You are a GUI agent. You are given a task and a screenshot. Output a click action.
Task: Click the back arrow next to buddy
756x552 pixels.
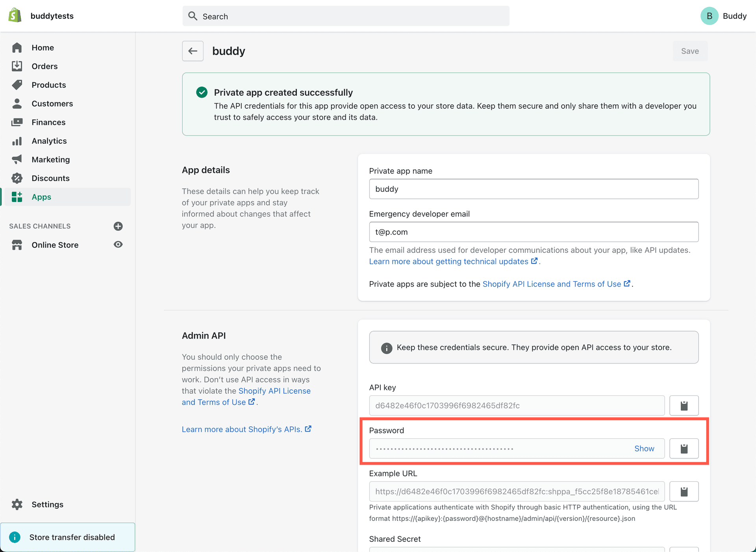pos(193,51)
